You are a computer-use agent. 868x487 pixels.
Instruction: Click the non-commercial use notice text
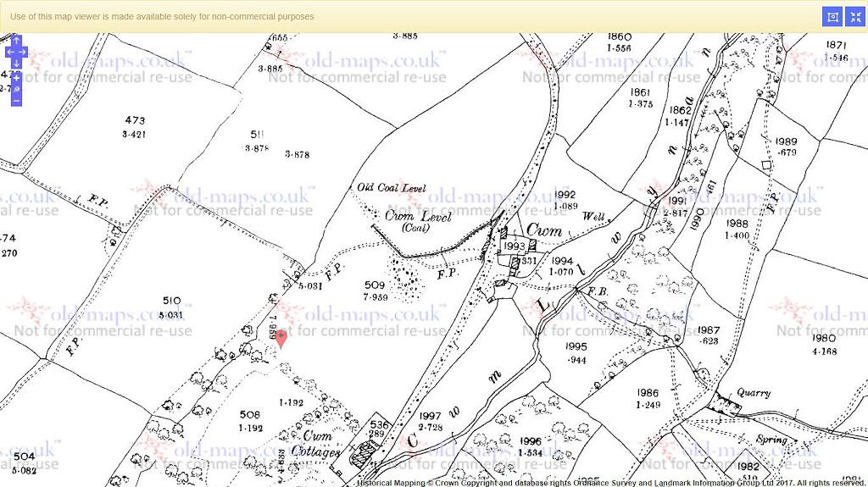[x=162, y=17]
